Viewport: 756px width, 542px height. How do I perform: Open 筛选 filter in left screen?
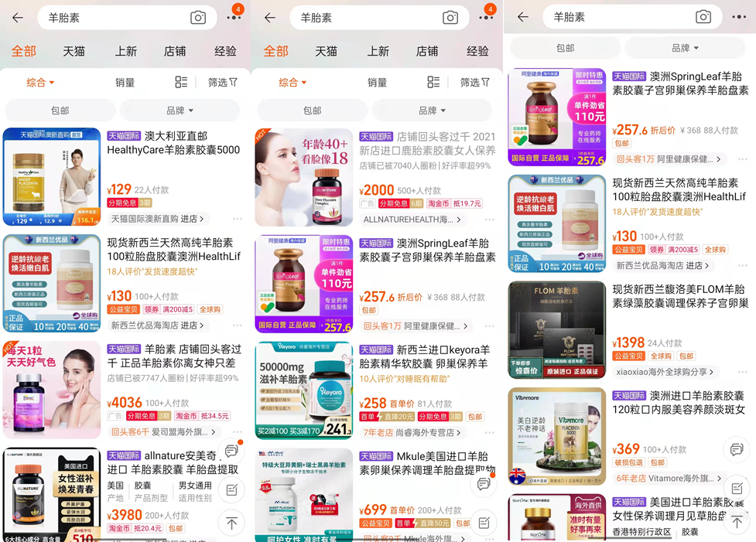tap(223, 83)
